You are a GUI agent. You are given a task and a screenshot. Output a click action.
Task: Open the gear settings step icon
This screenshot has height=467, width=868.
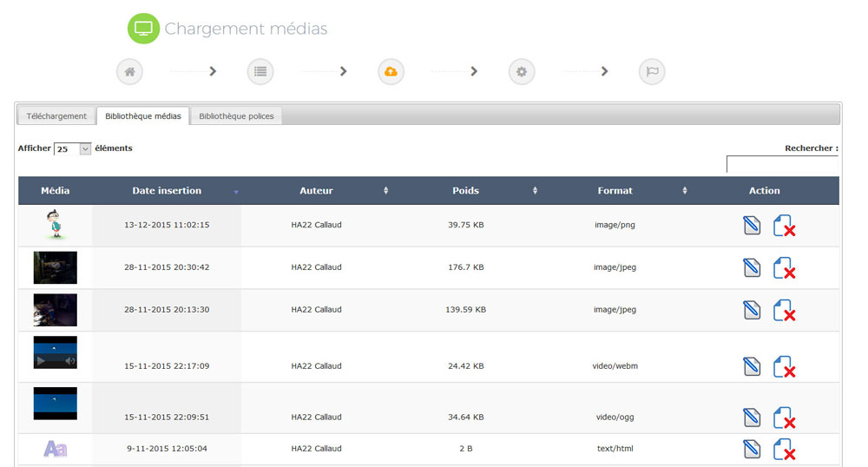522,71
